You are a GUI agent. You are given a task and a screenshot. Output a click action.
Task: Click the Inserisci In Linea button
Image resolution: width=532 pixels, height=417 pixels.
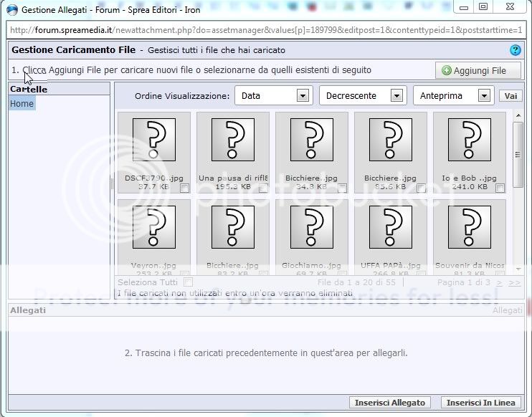pos(480,403)
